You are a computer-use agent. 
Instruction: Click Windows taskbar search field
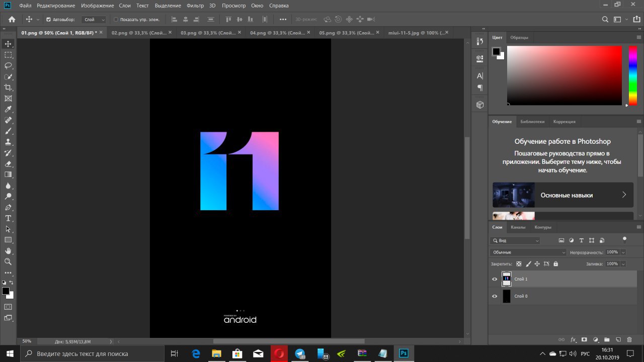coord(92,353)
